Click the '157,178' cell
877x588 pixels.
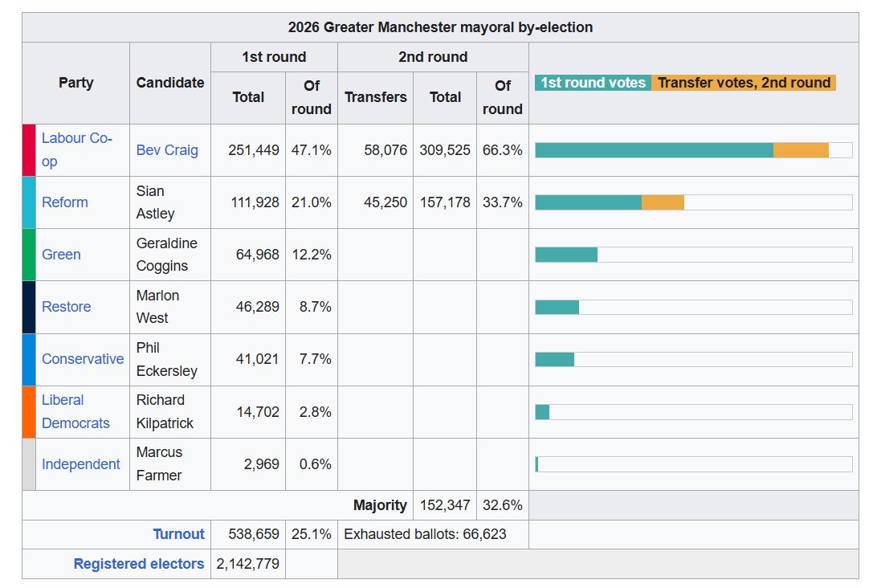[445, 202]
